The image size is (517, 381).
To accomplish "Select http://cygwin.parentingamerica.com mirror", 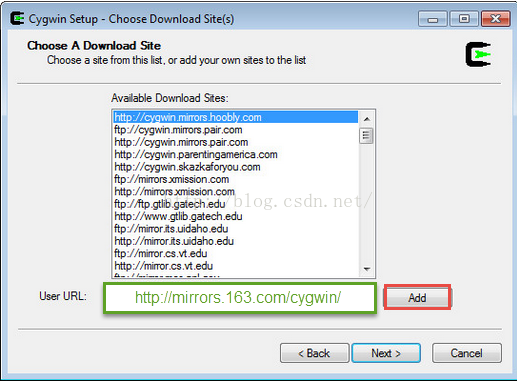I will (236, 154).
